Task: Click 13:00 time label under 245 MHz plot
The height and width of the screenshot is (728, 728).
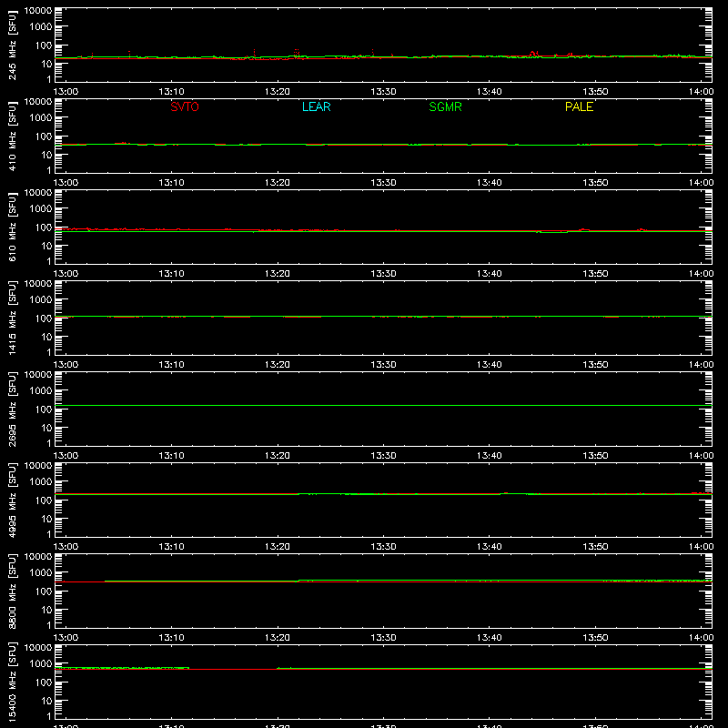Action: coord(66,92)
